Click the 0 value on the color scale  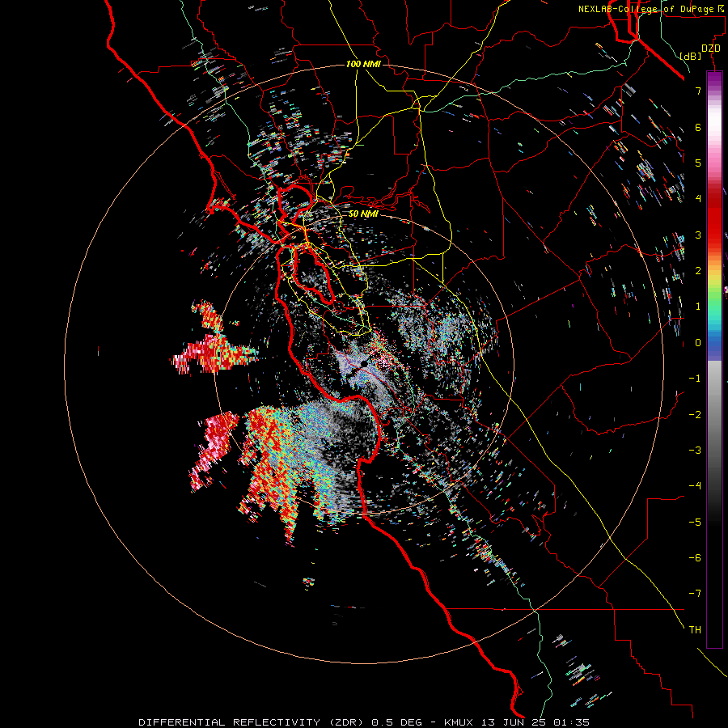coord(698,343)
